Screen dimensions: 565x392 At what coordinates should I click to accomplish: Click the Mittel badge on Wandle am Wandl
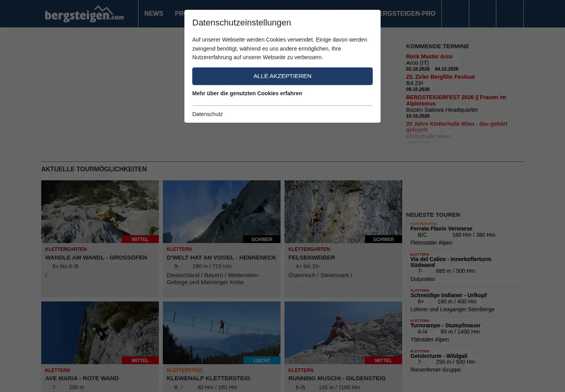click(x=140, y=239)
